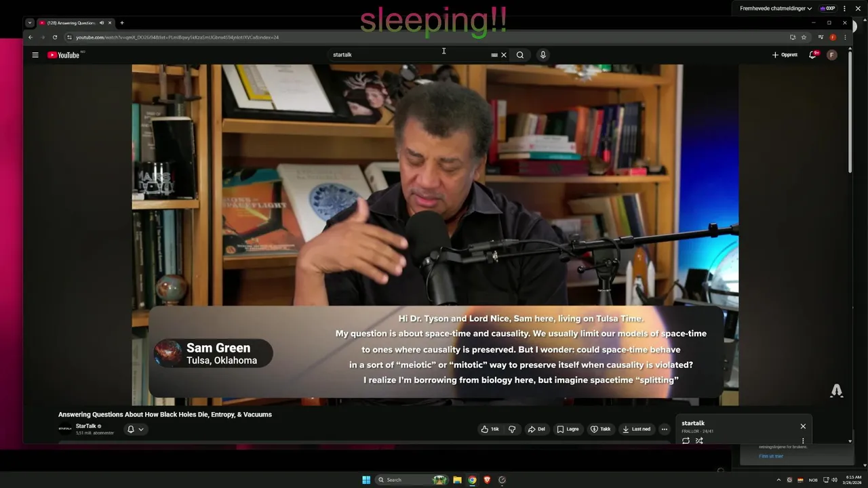868x488 pixels.
Task: Expand the subscription notification bell dropdown
Action: tap(136, 429)
